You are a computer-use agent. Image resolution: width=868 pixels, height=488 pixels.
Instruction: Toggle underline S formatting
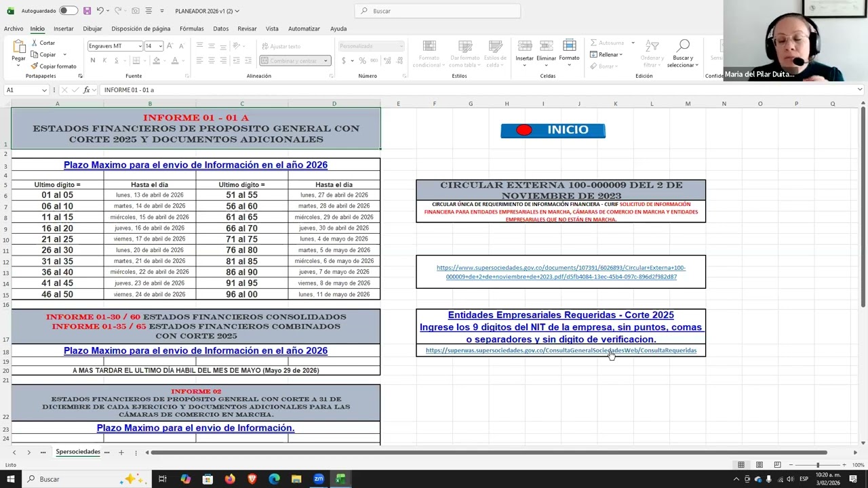(116, 60)
